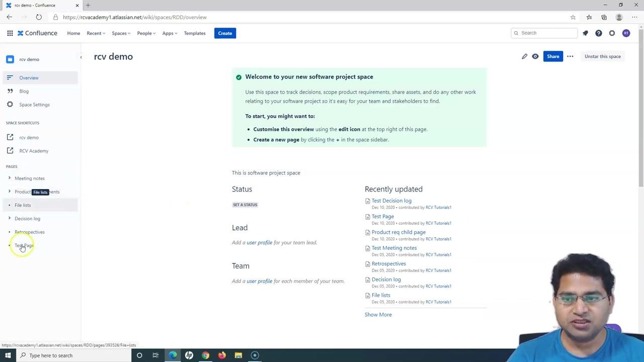Open the Recent dropdown menu
Screen dimensions: 644x362
pos(96,33)
